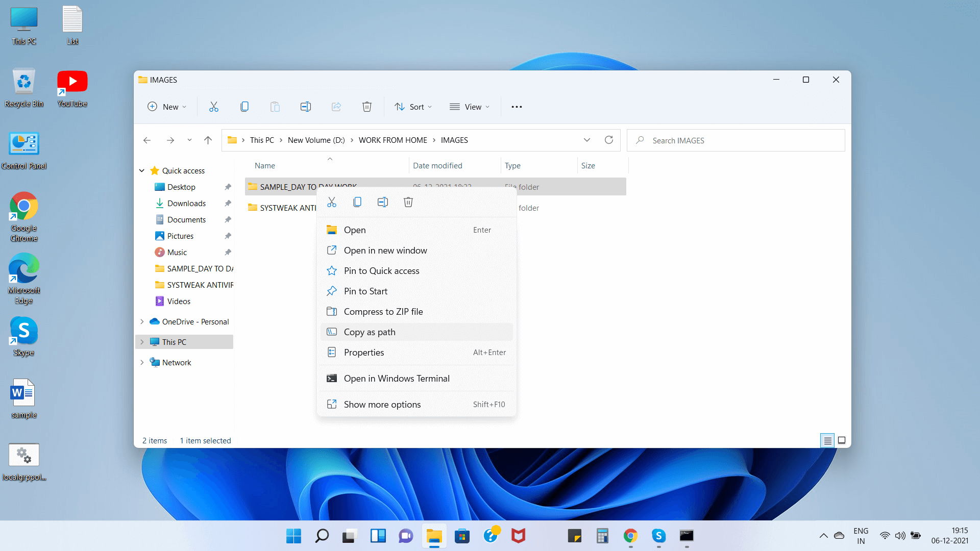Click the Search IMAGES input field

(735, 140)
